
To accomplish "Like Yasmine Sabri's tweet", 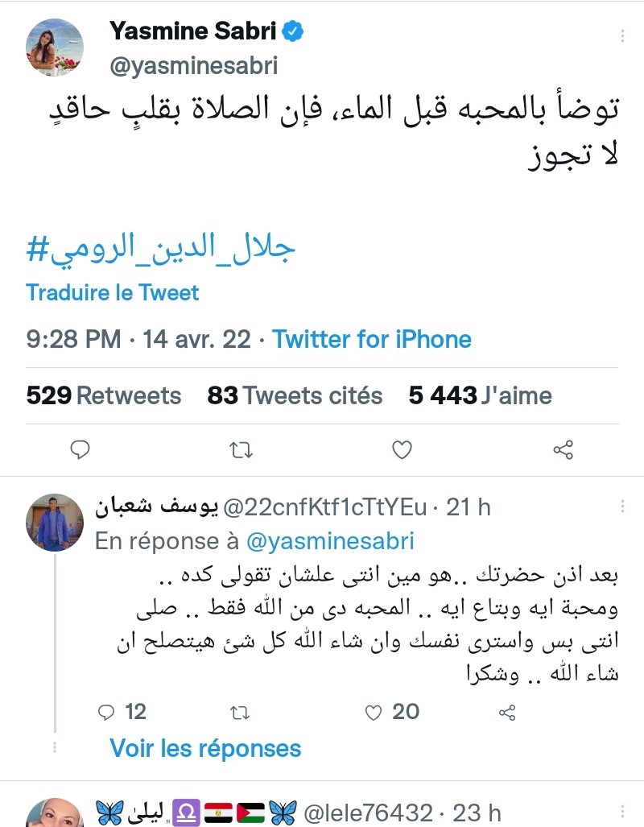I will pos(402,449).
